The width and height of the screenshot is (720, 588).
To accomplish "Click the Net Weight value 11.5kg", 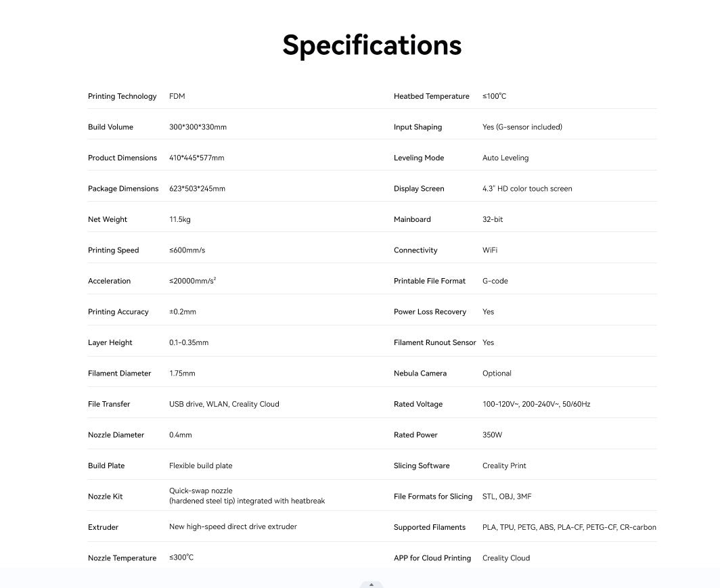I will coord(179,219).
